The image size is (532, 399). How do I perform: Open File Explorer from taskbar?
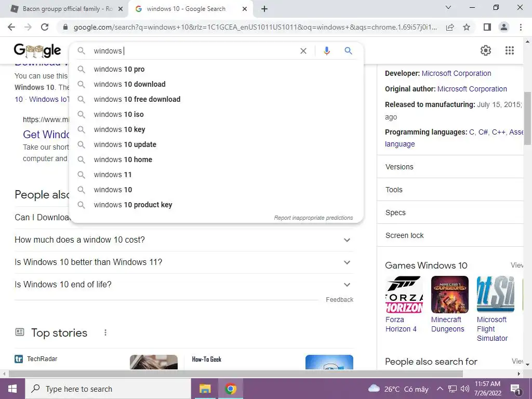click(x=205, y=389)
